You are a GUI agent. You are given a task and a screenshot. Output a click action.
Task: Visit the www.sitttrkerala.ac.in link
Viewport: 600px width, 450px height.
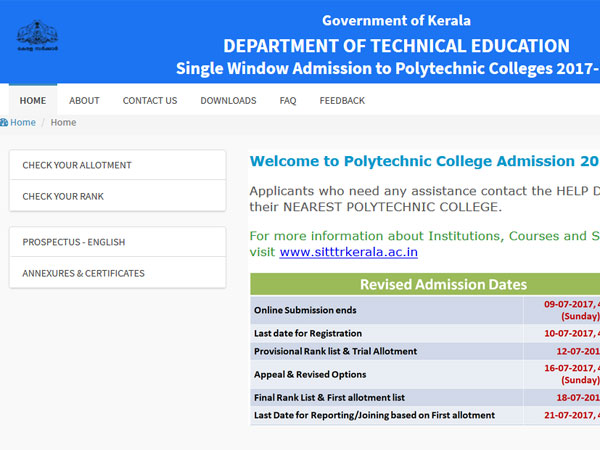pos(348,252)
